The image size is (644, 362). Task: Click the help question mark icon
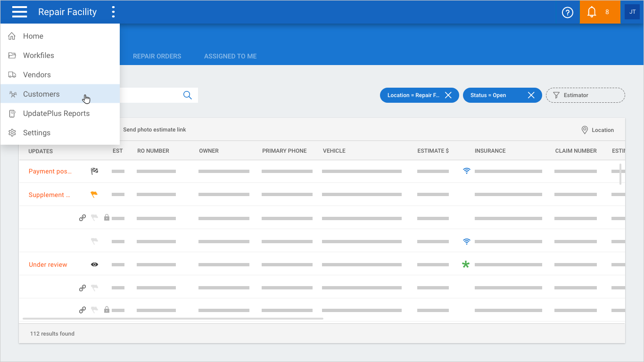[x=568, y=12]
